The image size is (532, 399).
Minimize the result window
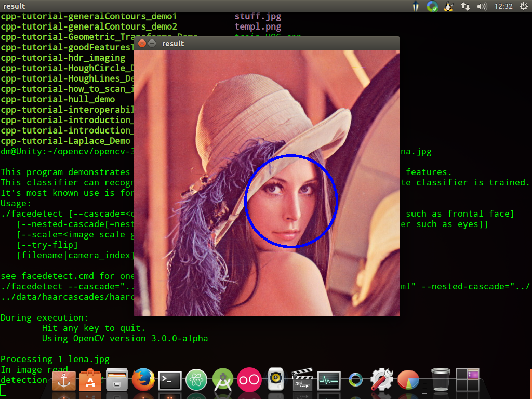(x=152, y=44)
